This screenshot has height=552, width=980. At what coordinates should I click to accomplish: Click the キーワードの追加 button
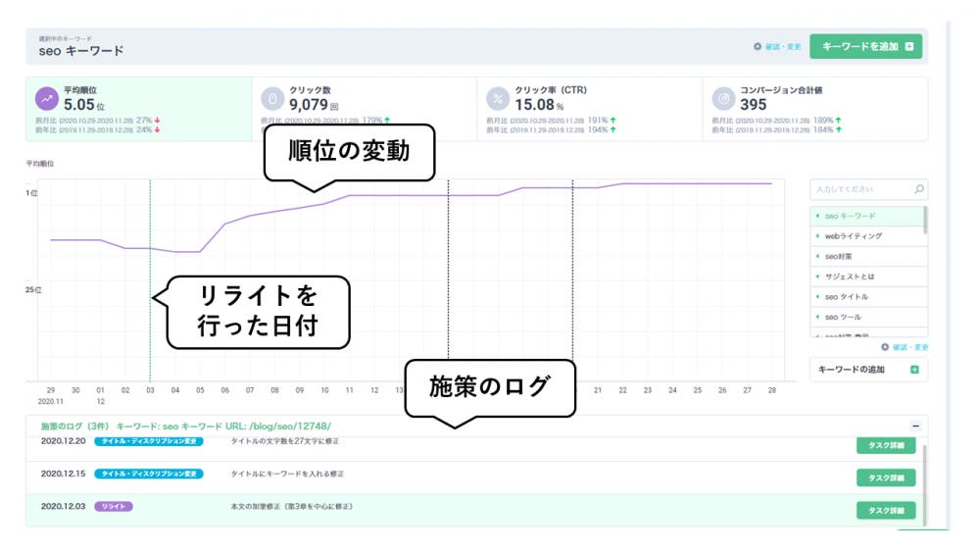(x=868, y=370)
